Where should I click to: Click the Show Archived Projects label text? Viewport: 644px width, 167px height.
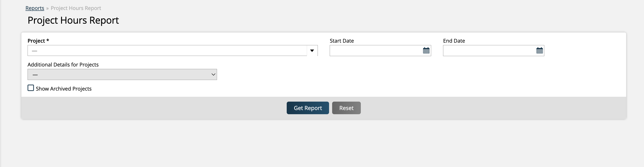tap(64, 89)
